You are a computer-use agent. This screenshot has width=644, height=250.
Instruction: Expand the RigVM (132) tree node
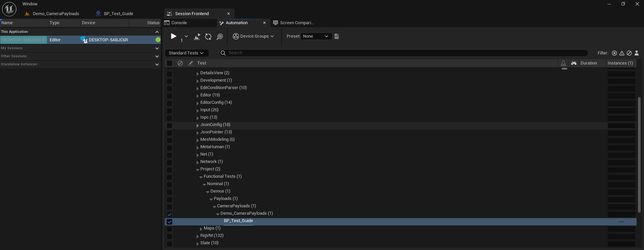pos(198,236)
